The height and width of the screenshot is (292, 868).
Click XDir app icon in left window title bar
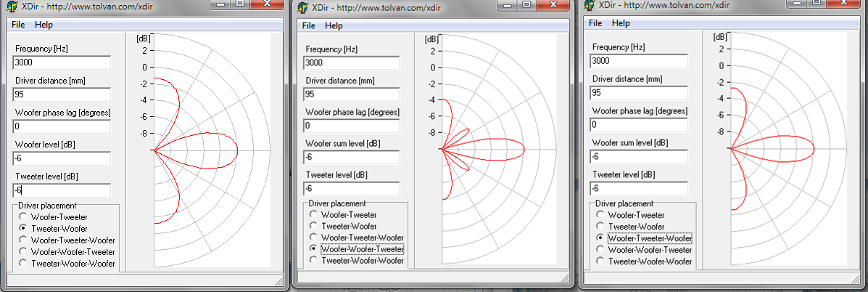coord(12,7)
